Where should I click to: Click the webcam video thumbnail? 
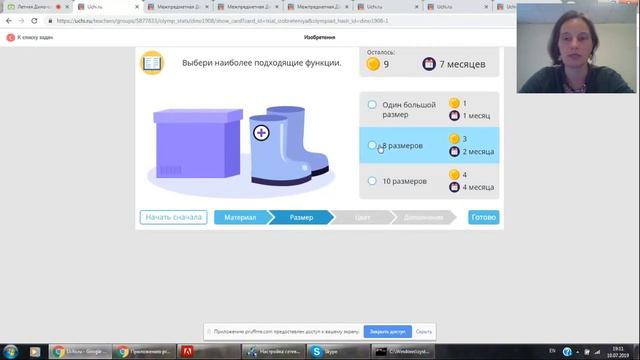576,48
